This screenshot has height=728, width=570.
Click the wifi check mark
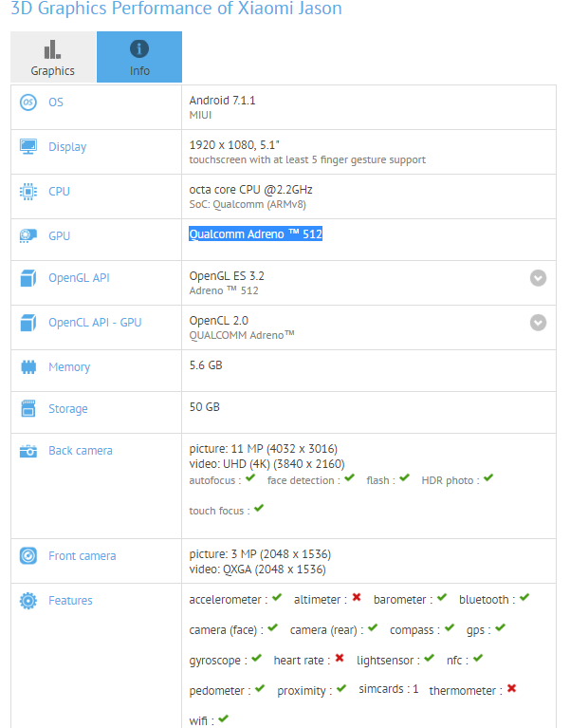click(224, 719)
